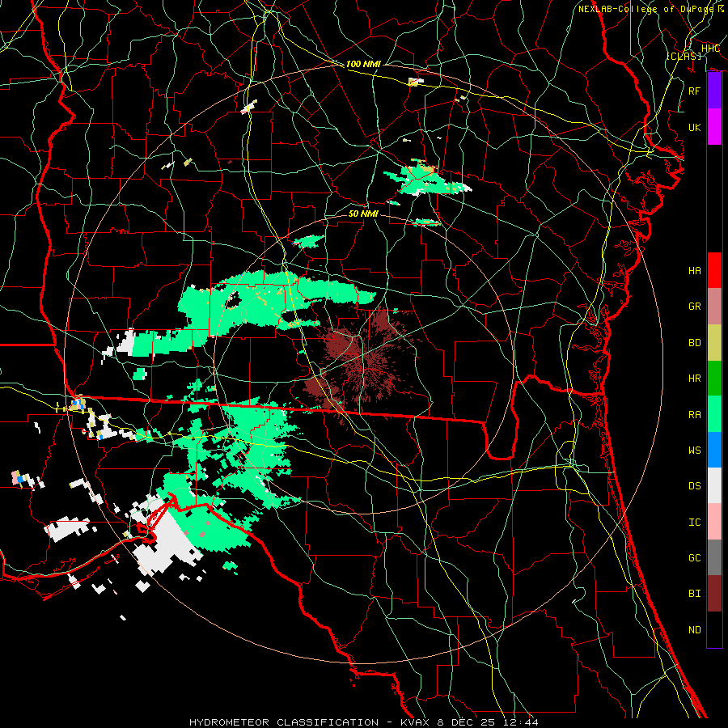This screenshot has height=728, width=728.
Task: Click the 'HHC' product label
Action: (x=710, y=49)
